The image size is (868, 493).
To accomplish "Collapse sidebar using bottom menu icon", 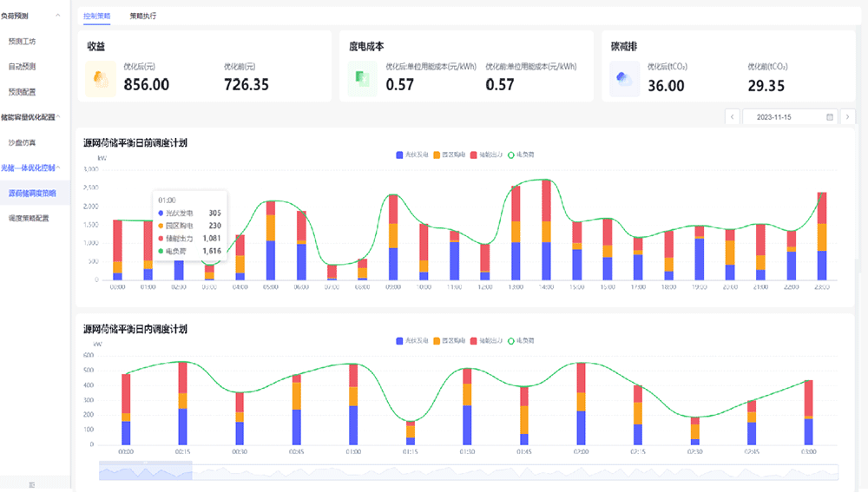I will pos(32,483).
